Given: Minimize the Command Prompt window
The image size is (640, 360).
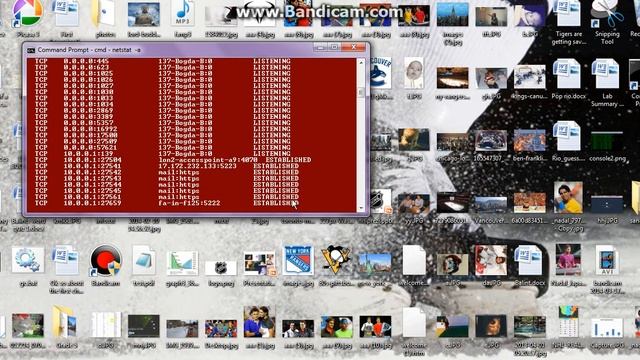Looking at the screenshot, I should (320, 47).
